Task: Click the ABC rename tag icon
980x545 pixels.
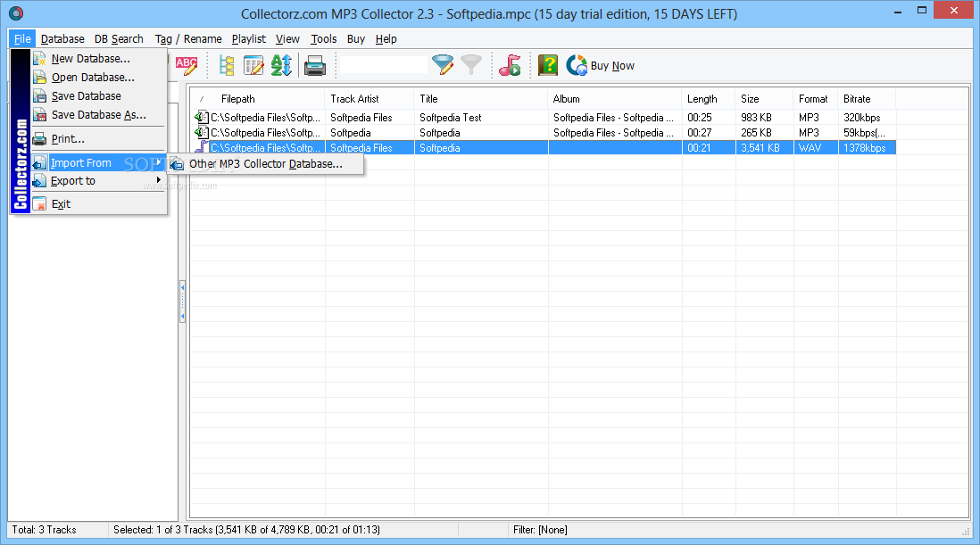Action: (187, 65)
